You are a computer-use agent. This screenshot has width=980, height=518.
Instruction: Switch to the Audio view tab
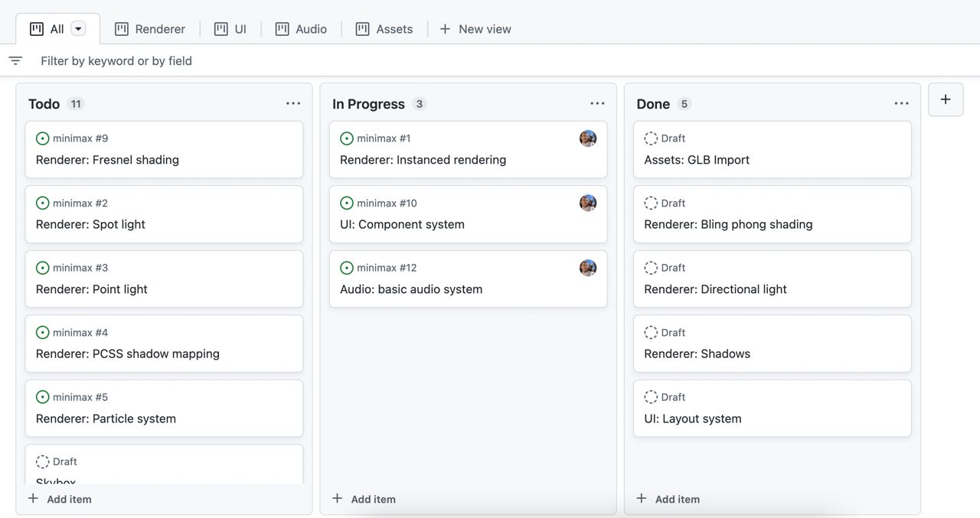pyautogui.click(x=301, y=29)
